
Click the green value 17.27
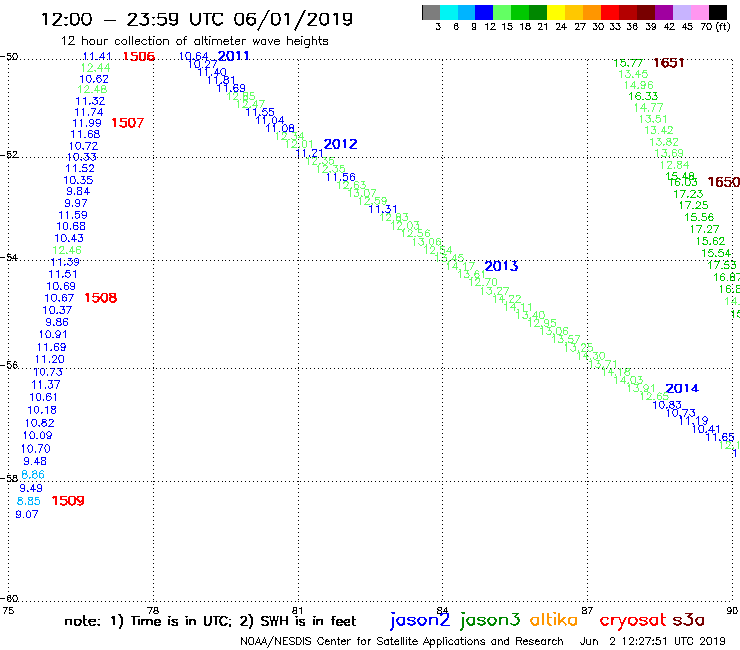[x=705, y=229]
